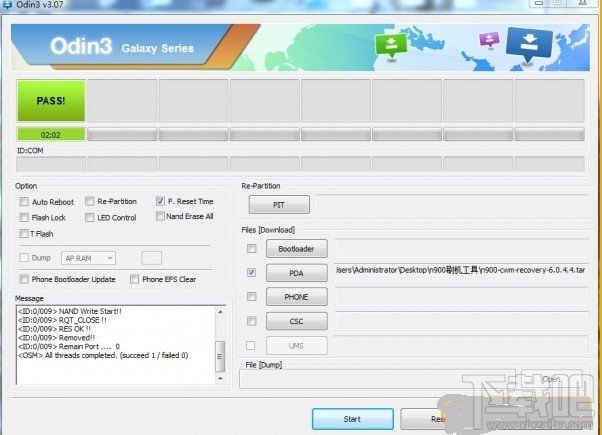Enable the Flash Lock checkbox

[24, 217]
